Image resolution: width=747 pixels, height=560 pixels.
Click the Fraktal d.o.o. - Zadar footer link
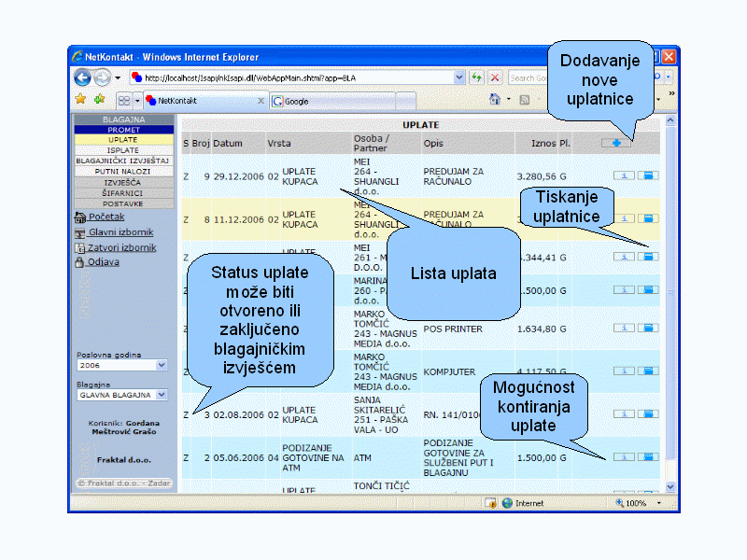coord(124,483)
